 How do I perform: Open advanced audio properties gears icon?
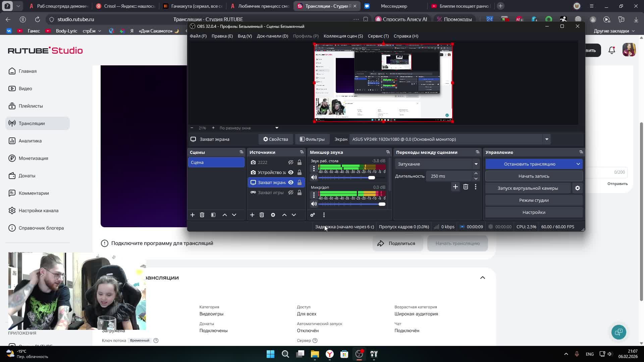[313, 215]
